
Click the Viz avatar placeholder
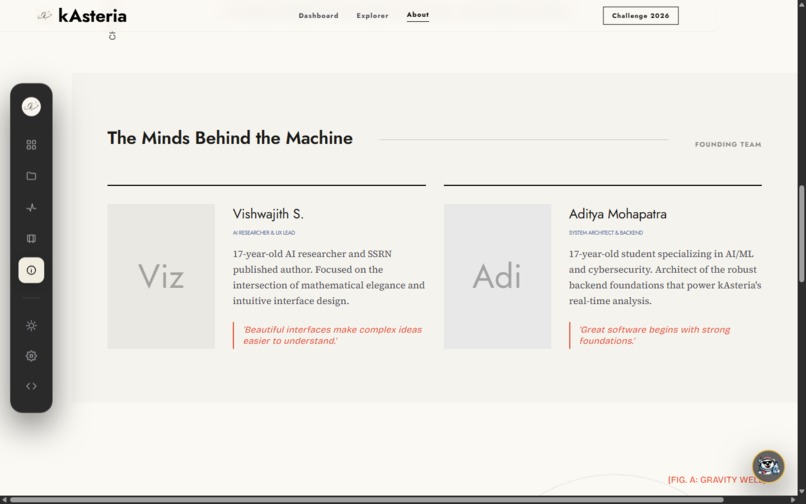coord(161,276)
